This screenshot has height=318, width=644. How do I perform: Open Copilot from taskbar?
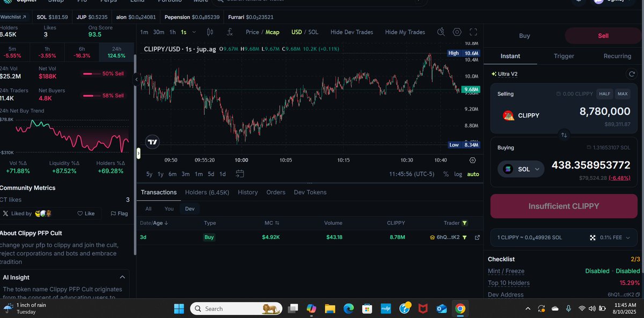[311, 309]
